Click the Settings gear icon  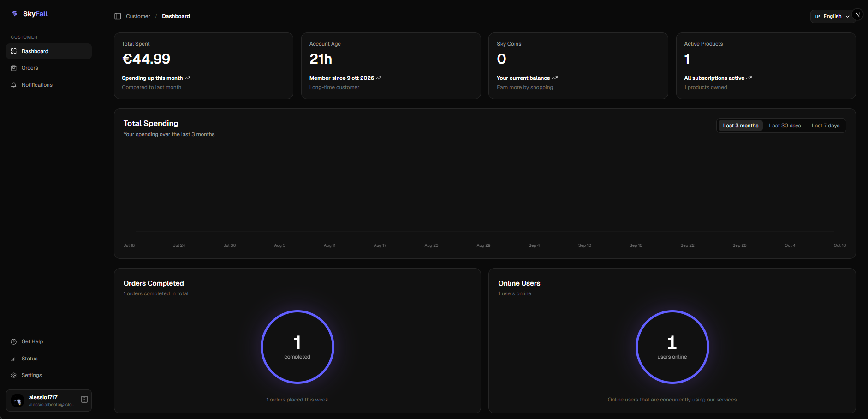[x=14, y=375]
